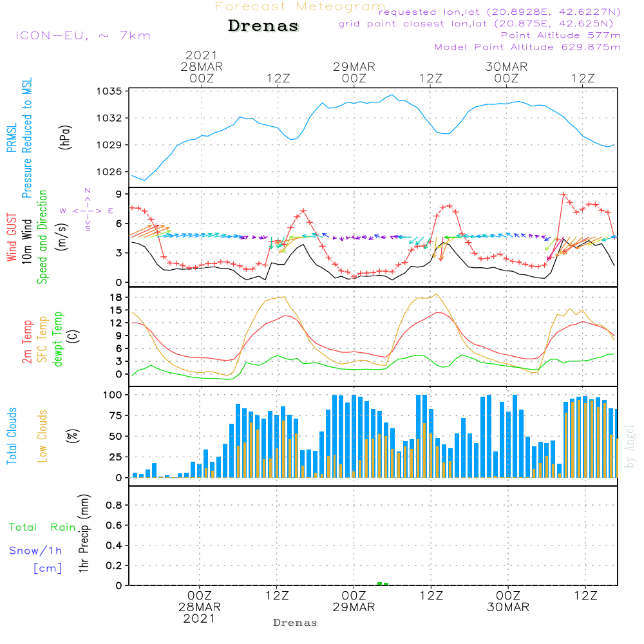Click the bottom-axis '00Z 28MAR 2021' label
The height and width of the screenshot is (644, 644).
coord(200,607)
